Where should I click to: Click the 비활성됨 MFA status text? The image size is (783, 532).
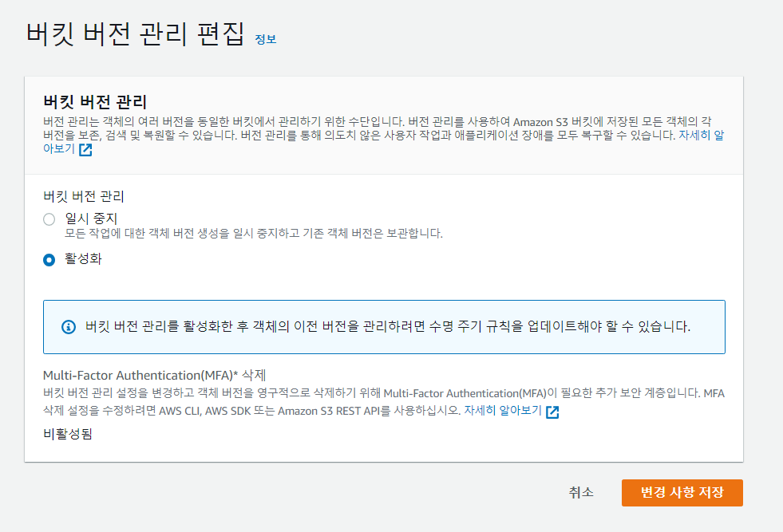pos(68,434)
